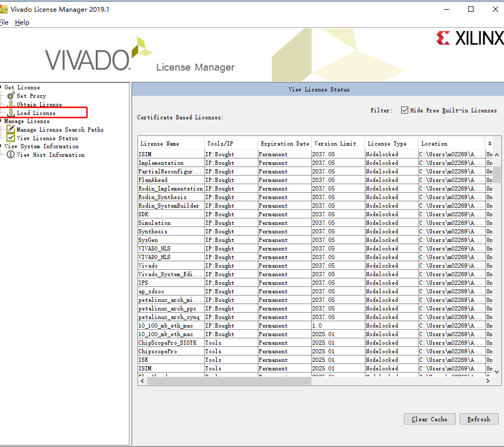The width and height of the screenshot is (504, 447).
Task: Sort by Tools/IP column header
Action: (x=231, y=143)
